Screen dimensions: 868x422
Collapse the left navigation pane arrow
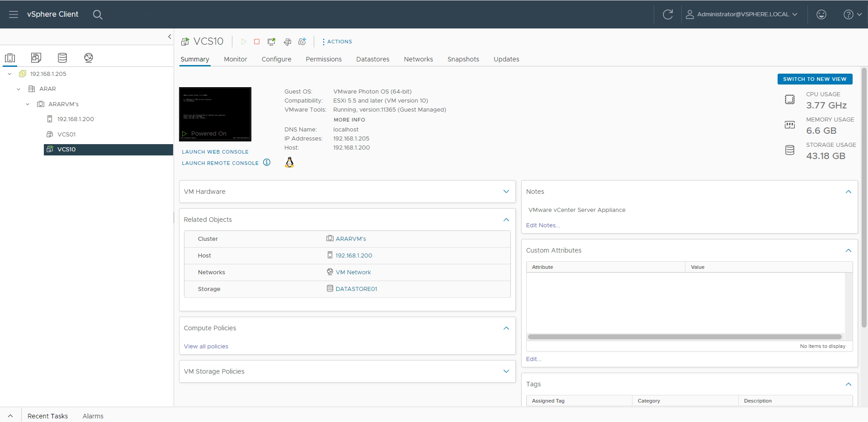[170, 37]
